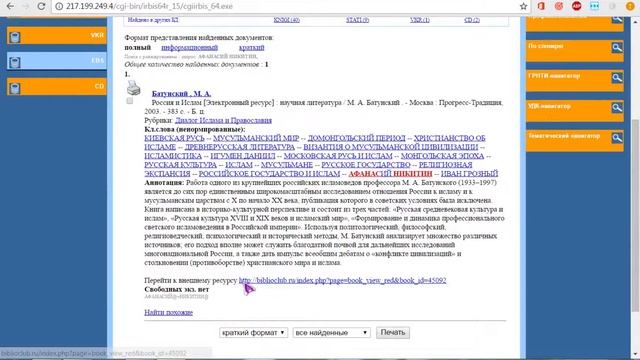
Task: Click the keyword ДОМОНГОЛЬСКИЙ ПЕРИОД
Action: 356,138
